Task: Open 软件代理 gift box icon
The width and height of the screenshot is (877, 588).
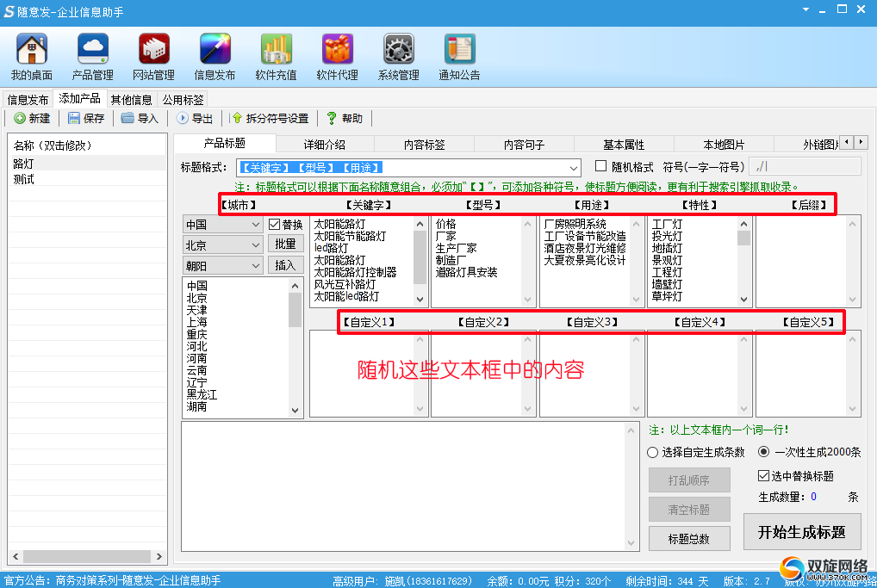Action: pos(337,57)
